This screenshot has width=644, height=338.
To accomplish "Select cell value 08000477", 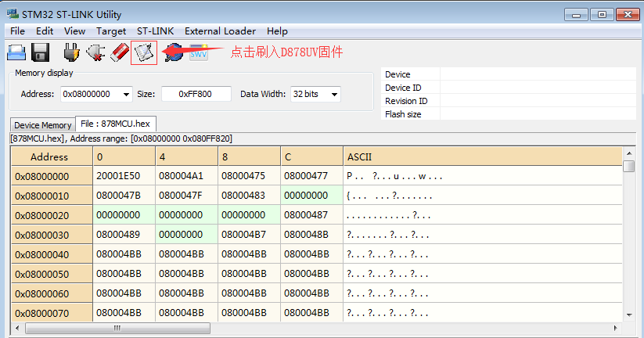I will coord(312,176).
